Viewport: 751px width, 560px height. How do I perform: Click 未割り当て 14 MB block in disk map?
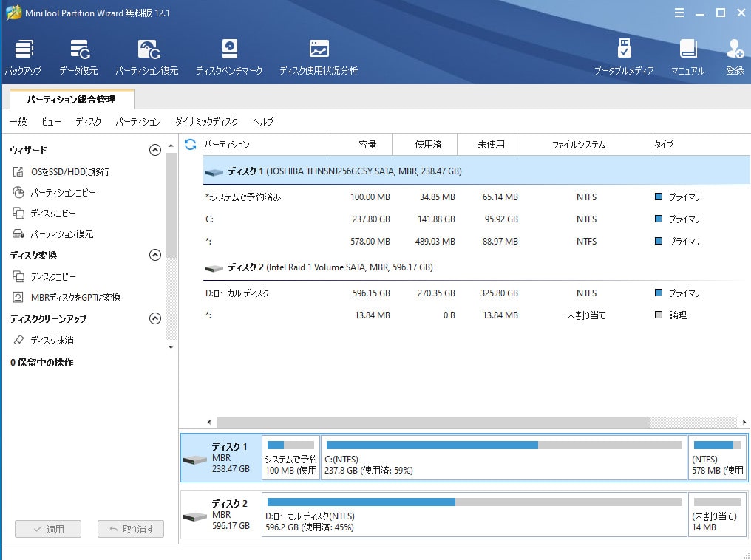click(717, 515)
